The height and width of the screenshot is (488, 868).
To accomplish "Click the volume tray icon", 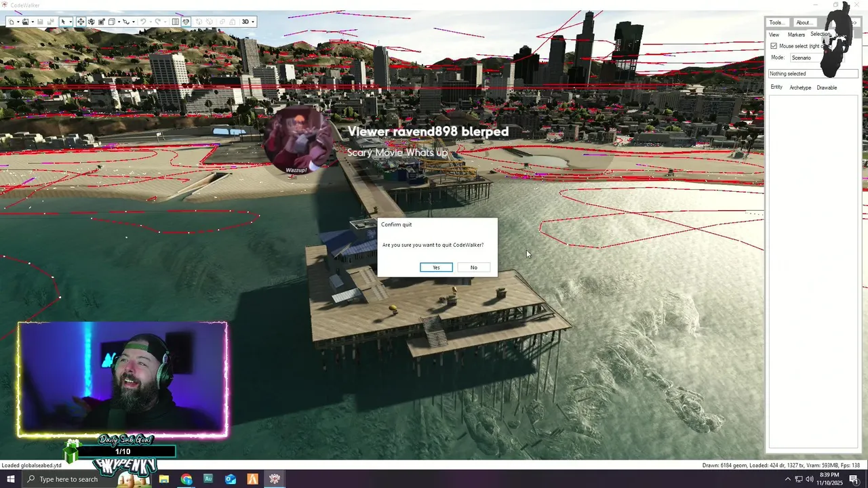I will click(810, 479).
